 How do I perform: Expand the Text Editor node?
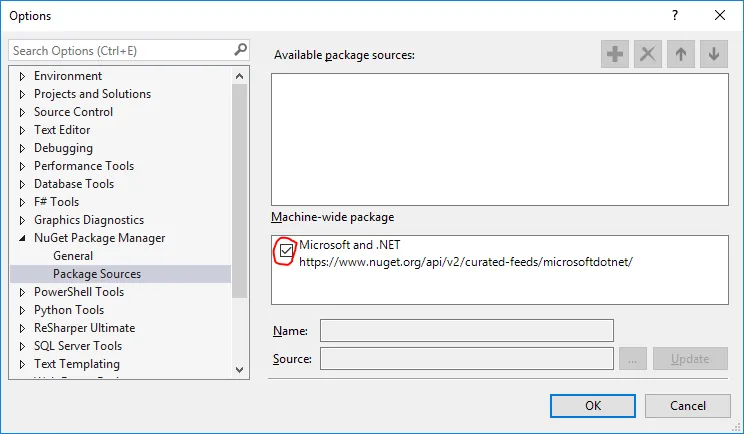coord(22,130)
